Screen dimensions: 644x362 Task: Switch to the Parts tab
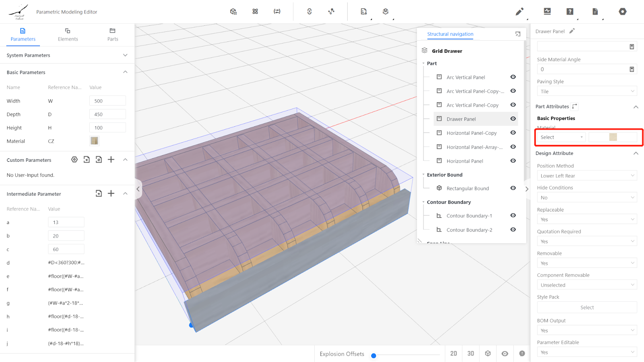[x=113, y=35]
